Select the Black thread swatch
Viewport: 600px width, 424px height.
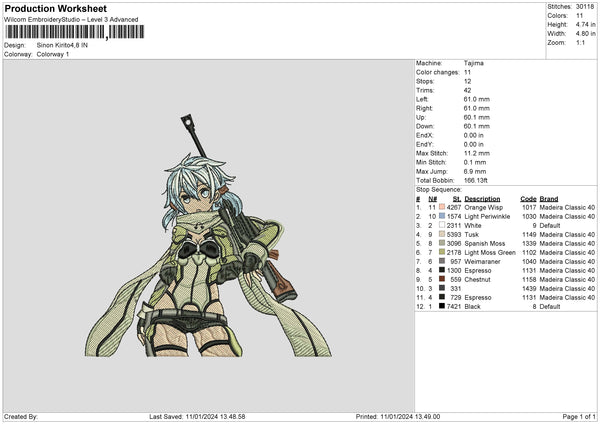(x=441, y=306)
